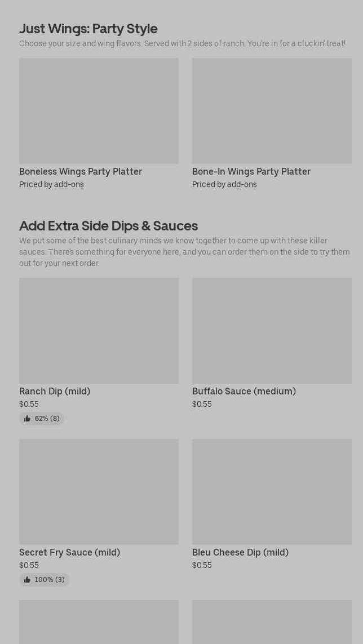Click the thumbs-up icon on Ranch Dip rating
The height and width of the screenshot is (644, 363).
click(x=27, y=419)
